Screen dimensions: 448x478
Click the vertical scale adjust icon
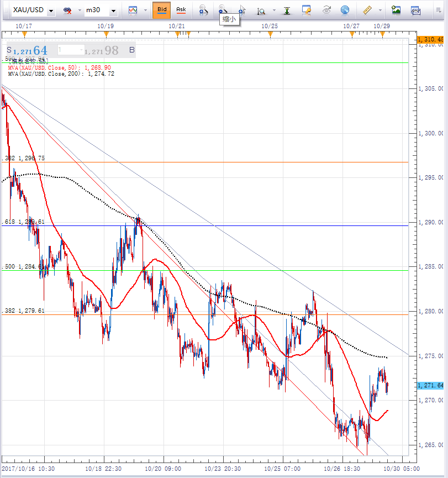(x=287, y=10)
